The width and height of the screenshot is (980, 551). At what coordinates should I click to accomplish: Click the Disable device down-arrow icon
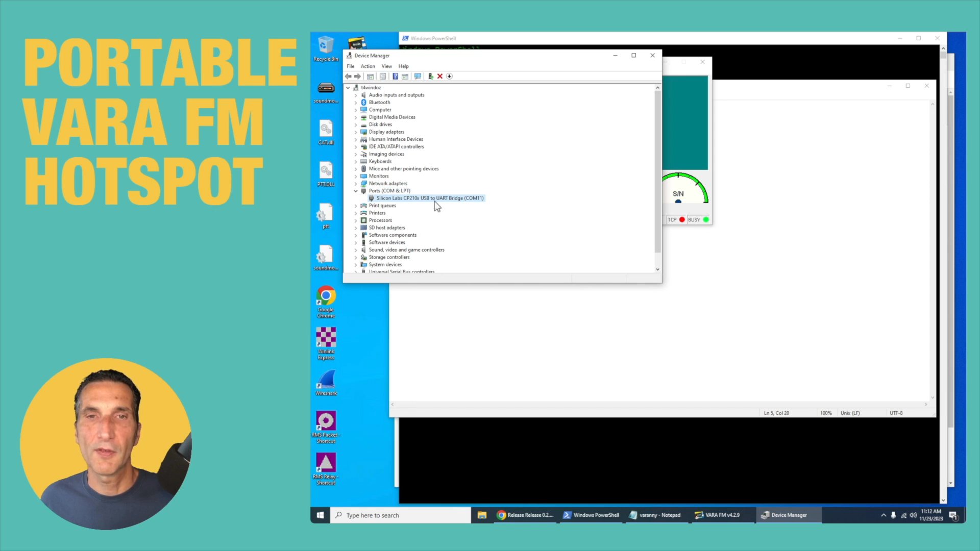pos(450,77)
